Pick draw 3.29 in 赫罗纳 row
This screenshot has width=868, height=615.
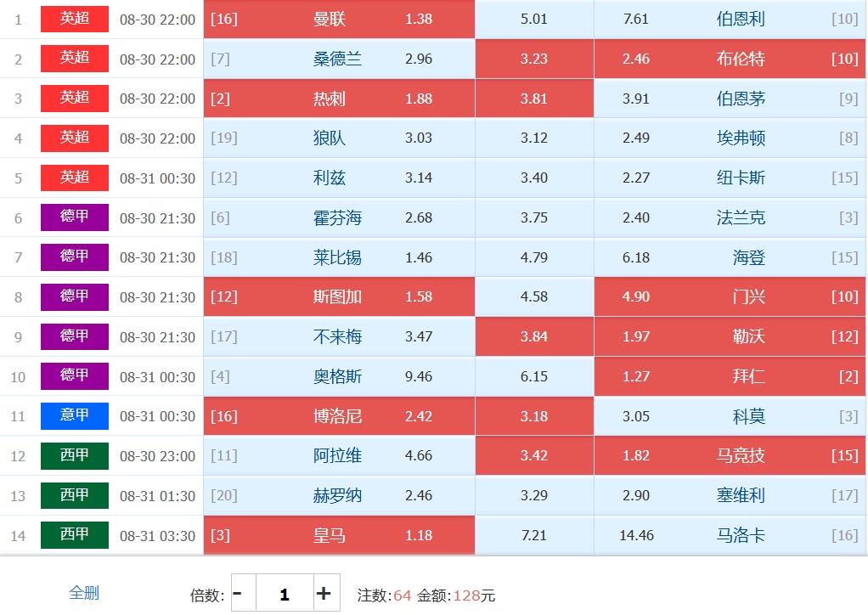pyautogui.click(x=534, y=495)
